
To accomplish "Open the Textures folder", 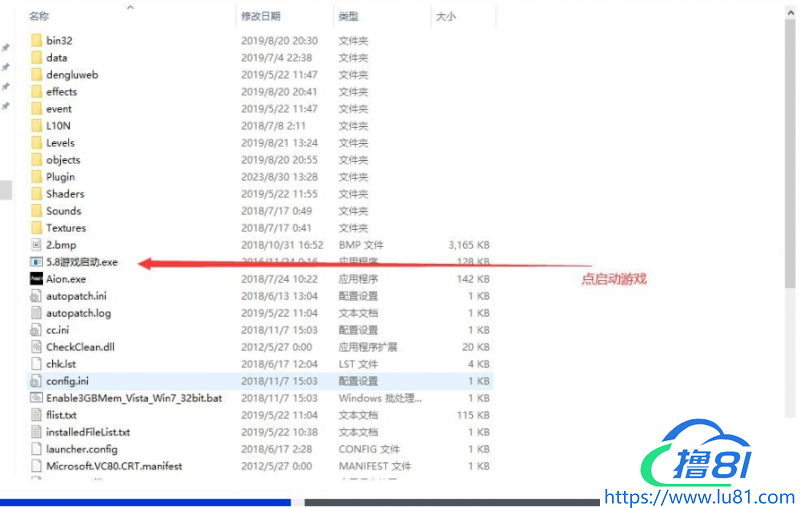I will click(65, 228).
